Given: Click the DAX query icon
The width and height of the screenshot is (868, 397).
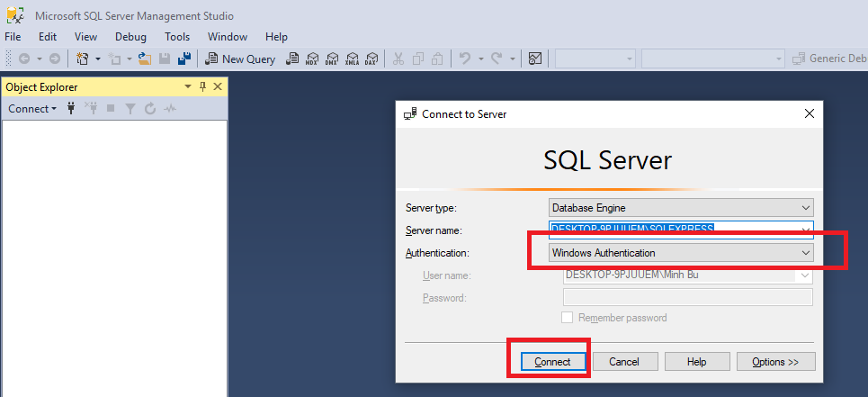Looking at the screenshot, I should 371,59.
